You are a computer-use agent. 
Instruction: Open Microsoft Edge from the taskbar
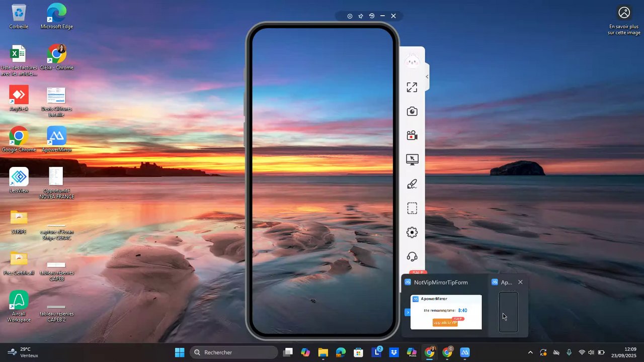[341, 352]
